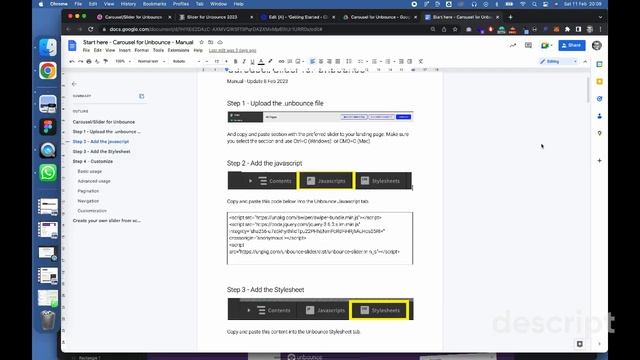Open Google Tasks in the side panel
Image resolution: width=640 pixels, height=360 pixels.
click(599, 99)
